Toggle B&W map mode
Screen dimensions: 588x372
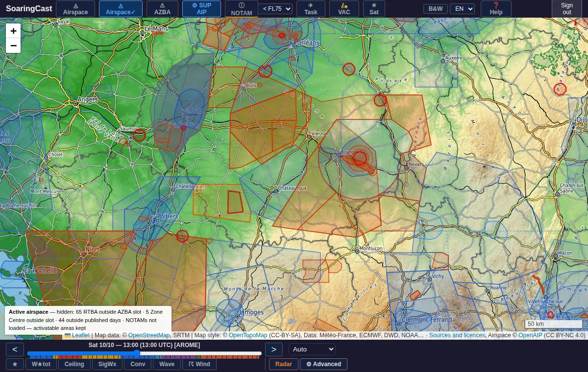[x=435, y=9]
